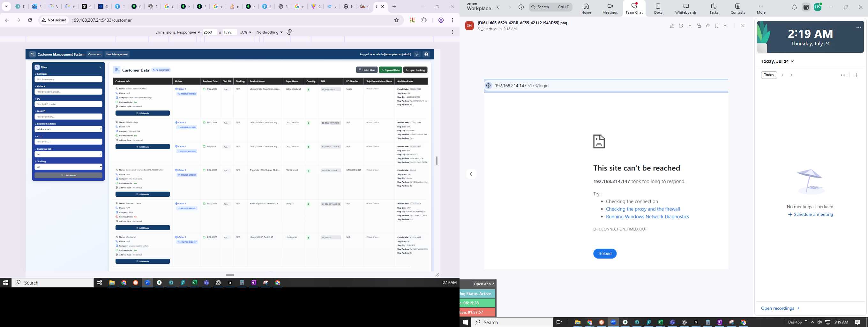This screenshot has width=868, height=327.
Task: Open the Zoom Contacts tab
Action: (x=737, y=9)
